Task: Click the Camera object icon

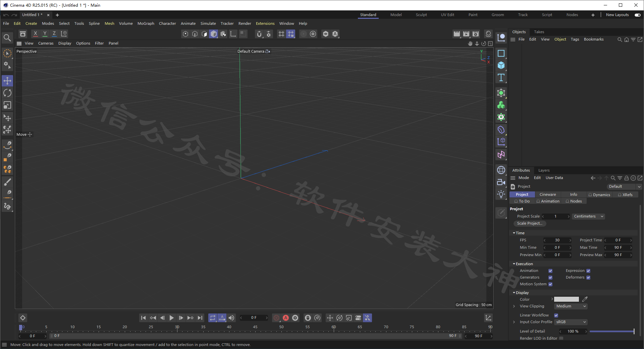Action: coord(501,182)
